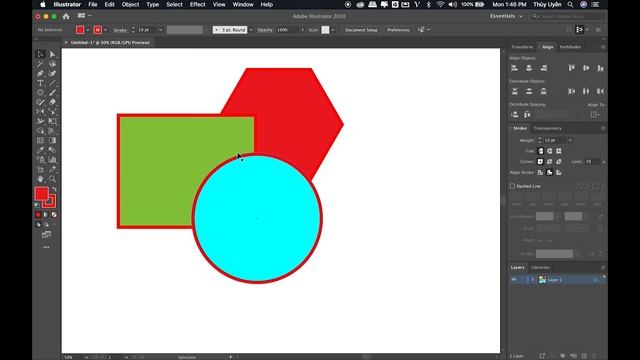
Task: Select the Zoom tool in the tools panel
Action: tap(52, 179)
